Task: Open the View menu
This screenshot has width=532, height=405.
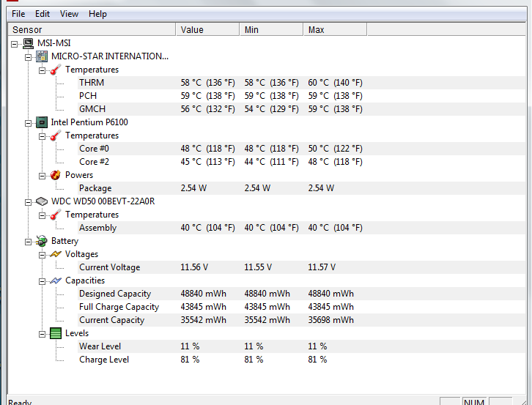Action: [x=69, y=14]
